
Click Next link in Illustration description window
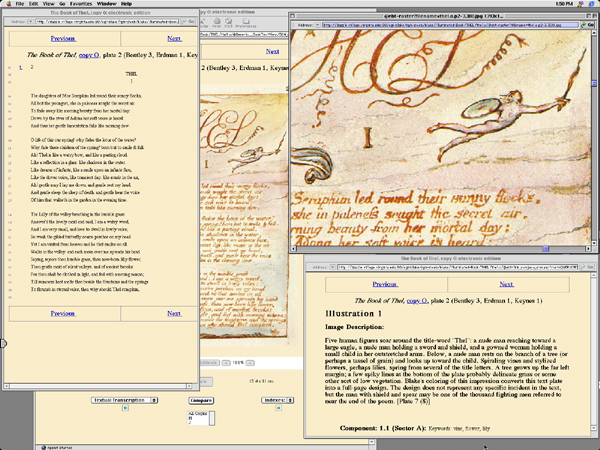pyautogui.click(x=506, y=284)
